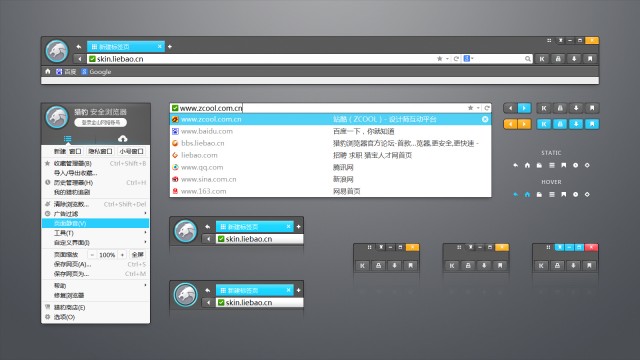Open the Google bookmark on the bookmarks bar
The image size is (640, 360).
[x=96, y=72]
